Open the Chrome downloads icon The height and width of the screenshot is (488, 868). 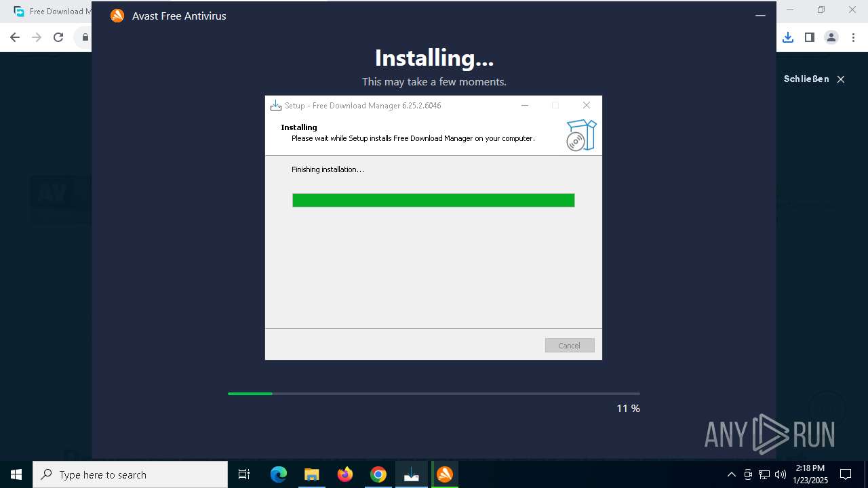[x=788, y=37]
